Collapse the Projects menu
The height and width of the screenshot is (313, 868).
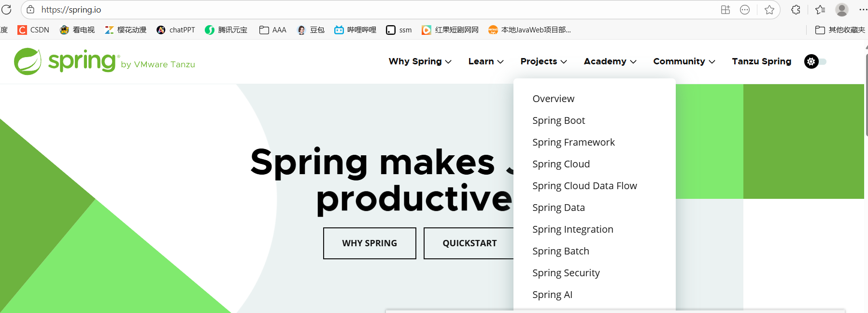point(543,61)
